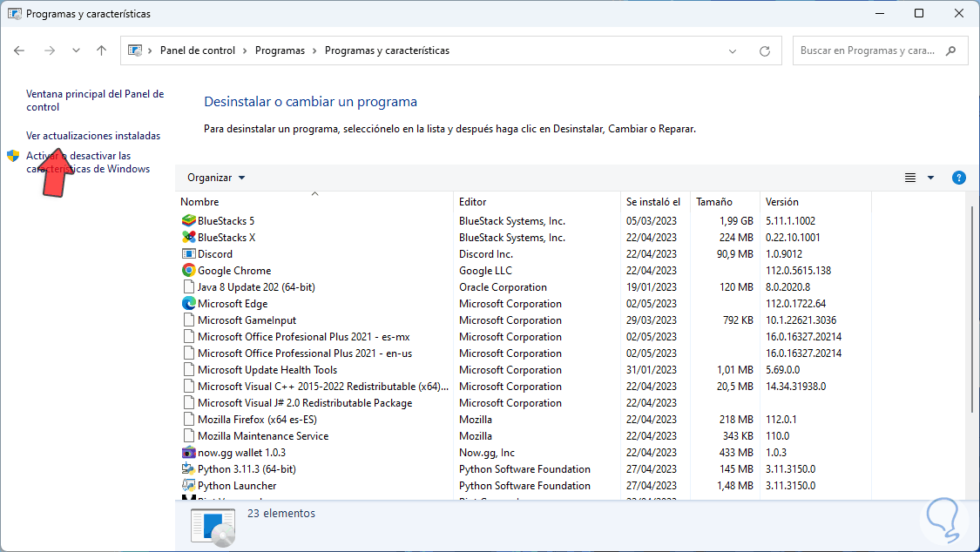
Task: Expand the address bar history dropdown
Action: [x=733, y=51]
